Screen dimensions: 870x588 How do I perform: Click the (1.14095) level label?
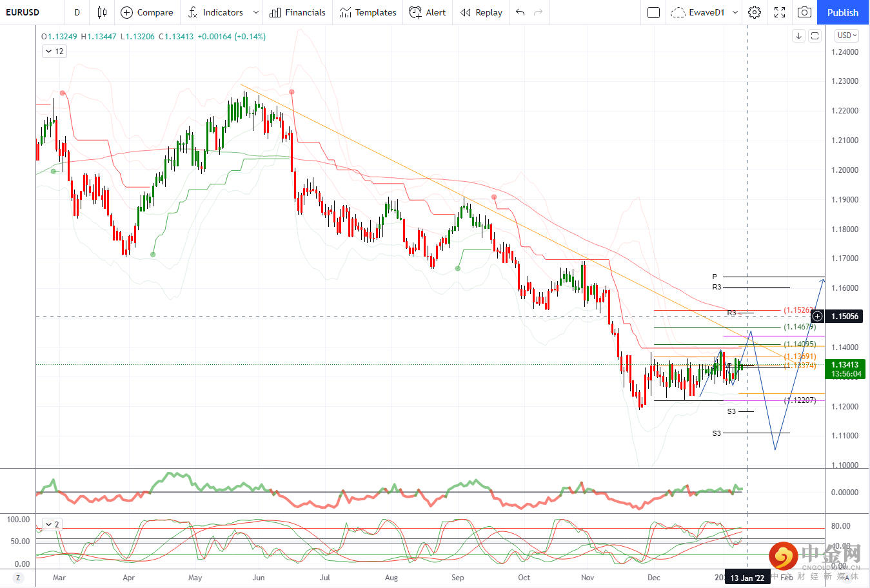[x=800, y=344]
